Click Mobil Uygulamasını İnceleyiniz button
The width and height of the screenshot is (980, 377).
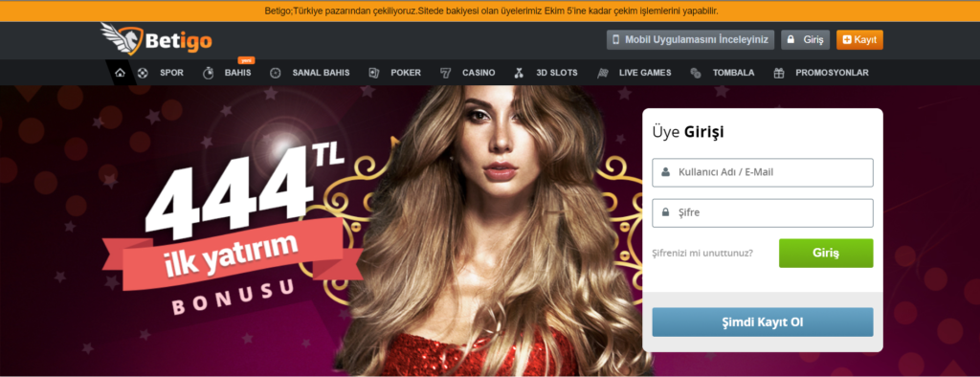tap(690, 39)
